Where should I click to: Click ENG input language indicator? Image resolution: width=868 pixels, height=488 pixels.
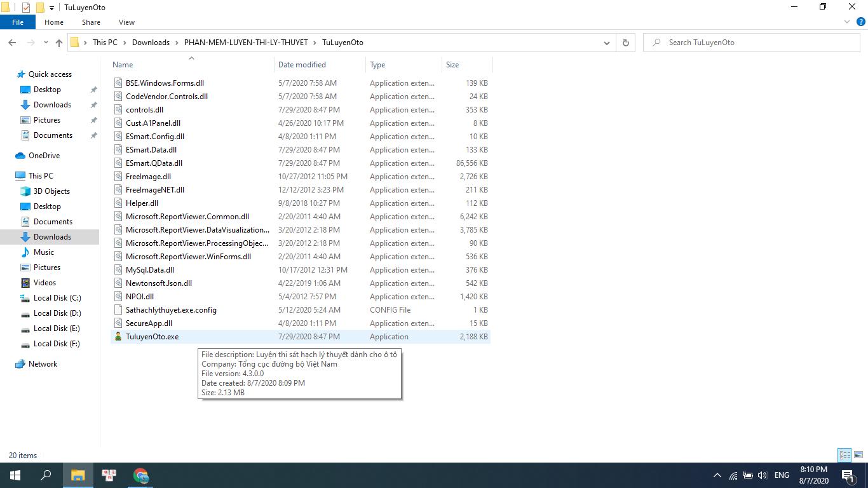coord(782,475)
